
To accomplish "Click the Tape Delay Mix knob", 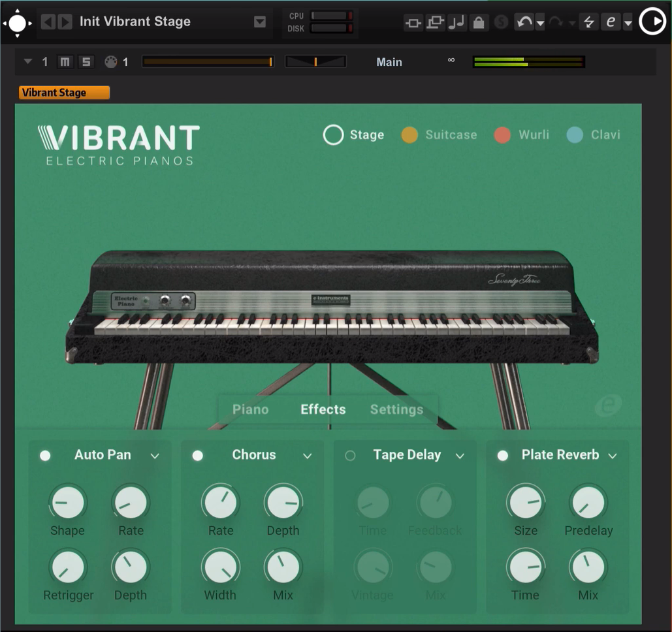I will click(436, 567).
